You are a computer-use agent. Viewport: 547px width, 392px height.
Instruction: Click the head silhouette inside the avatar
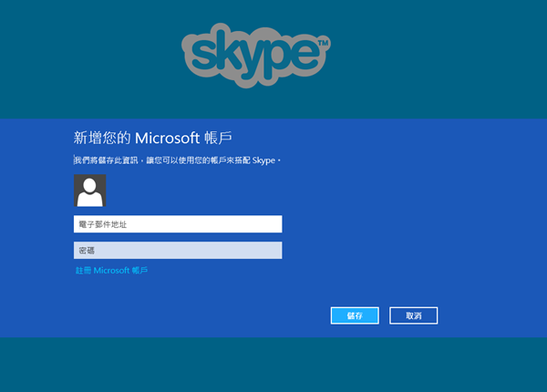pos(89,185)
